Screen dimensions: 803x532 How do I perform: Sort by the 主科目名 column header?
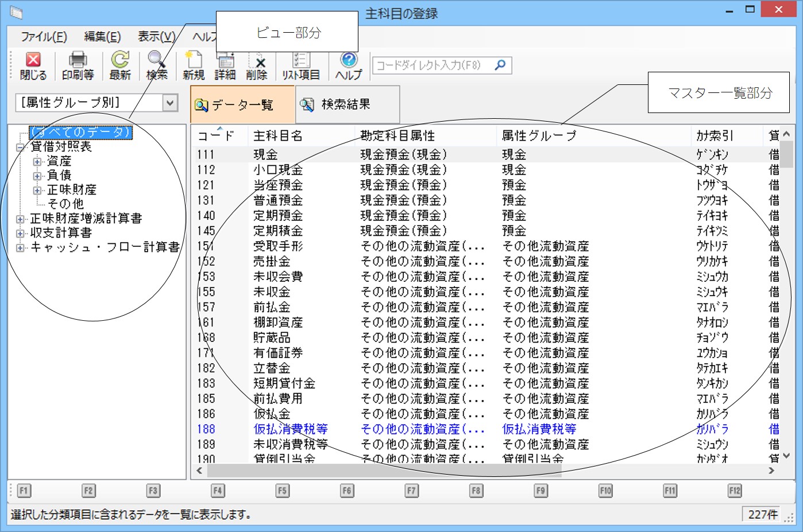278,136
